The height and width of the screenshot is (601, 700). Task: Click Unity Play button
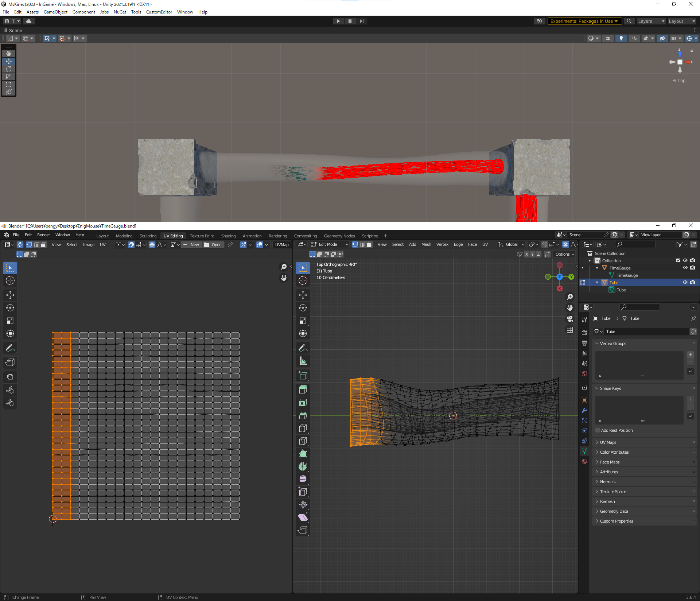(x=338, y=21)
